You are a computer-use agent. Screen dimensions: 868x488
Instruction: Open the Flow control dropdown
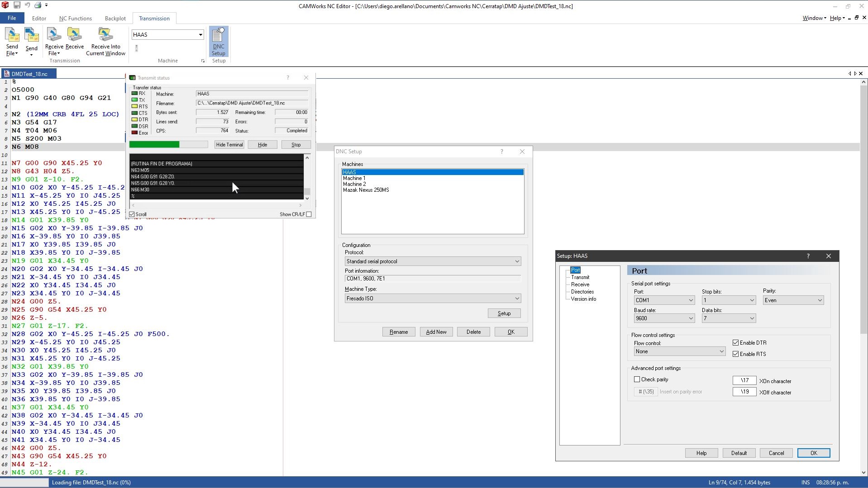click(x=680, y=351)
